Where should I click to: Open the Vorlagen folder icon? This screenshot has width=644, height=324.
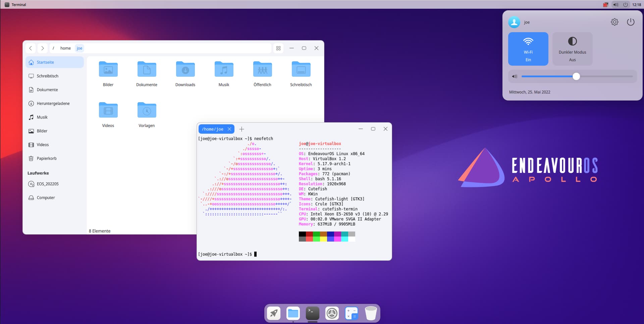pos(147,110)
